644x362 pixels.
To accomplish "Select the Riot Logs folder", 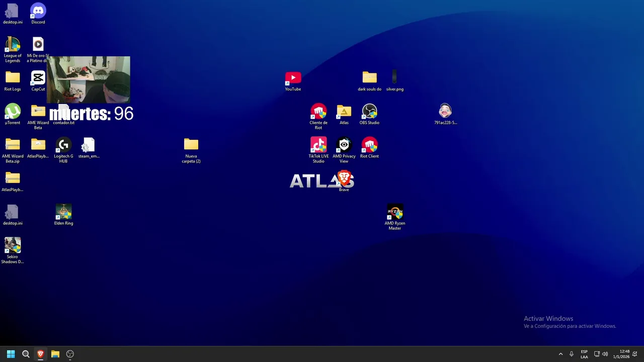I will (13, 81).
